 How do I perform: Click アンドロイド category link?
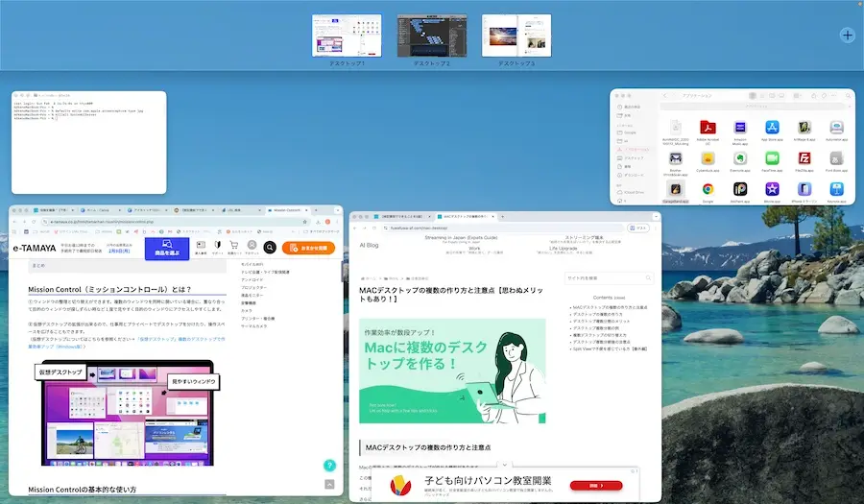click(252, 279)
